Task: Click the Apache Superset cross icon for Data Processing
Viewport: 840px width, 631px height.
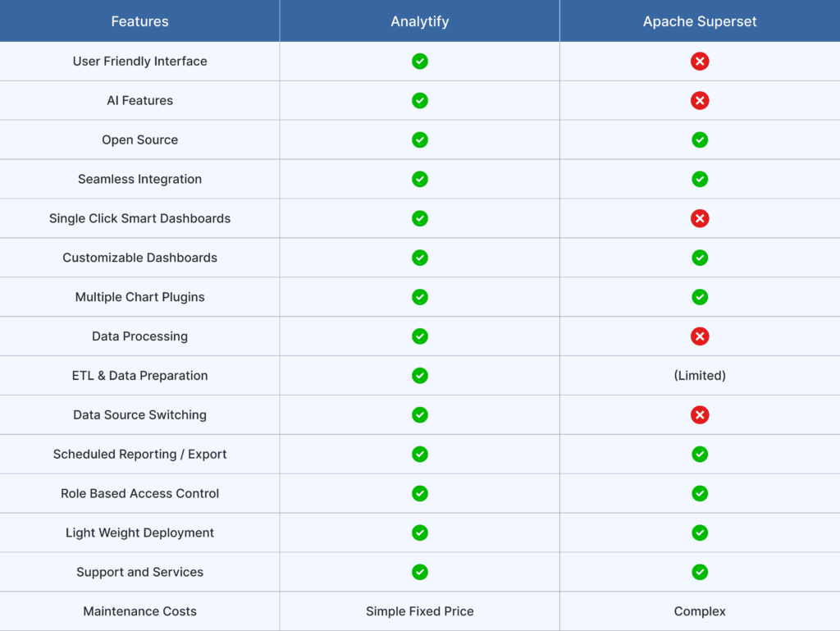Action: pos(700,336)
